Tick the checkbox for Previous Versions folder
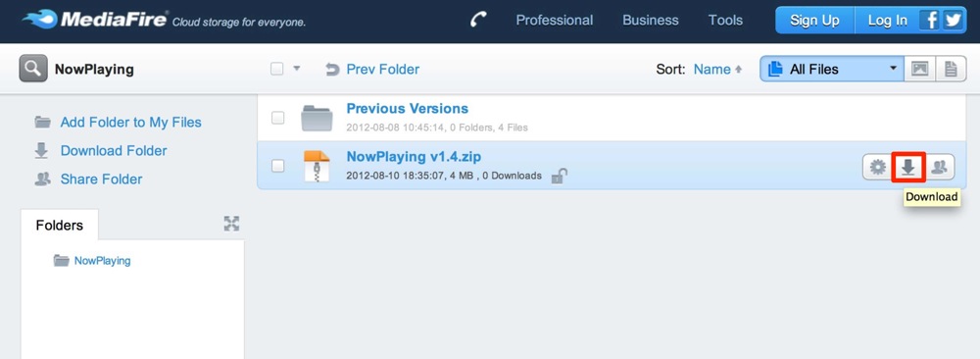This screenshot has height=359, width=980. click(x=278, y=118)
